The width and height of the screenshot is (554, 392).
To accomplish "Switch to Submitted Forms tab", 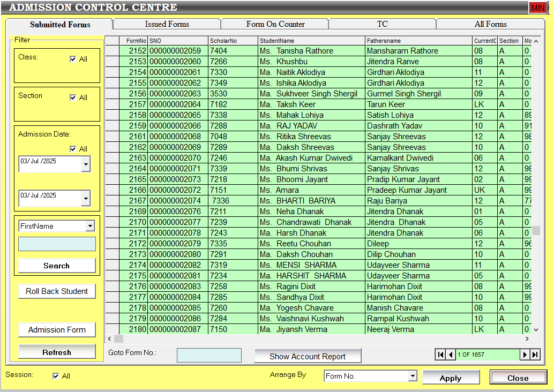I will coord(59,25).
